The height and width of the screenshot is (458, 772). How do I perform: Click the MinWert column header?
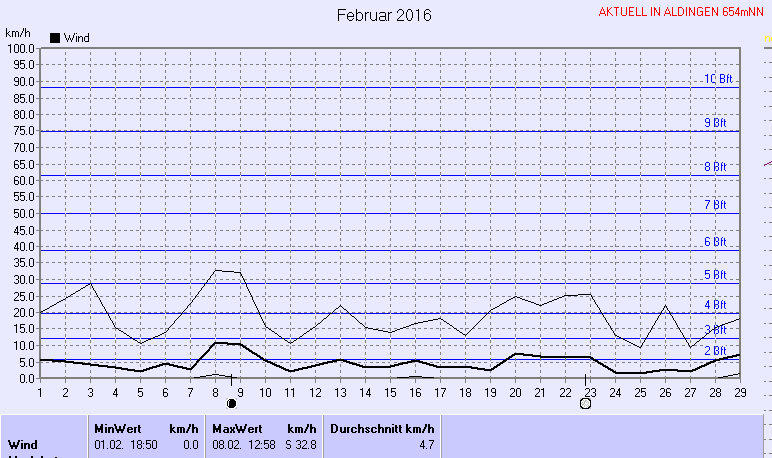coord(116,427)
